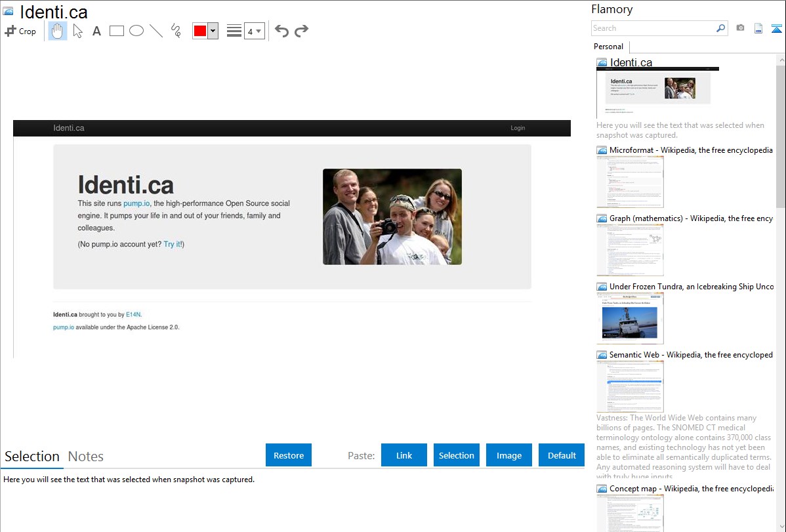Viewport: 786px width, 532px height.
Task: Click the browser icon beside Graph (mathematics) title
Action: click(x=602, y=218)
